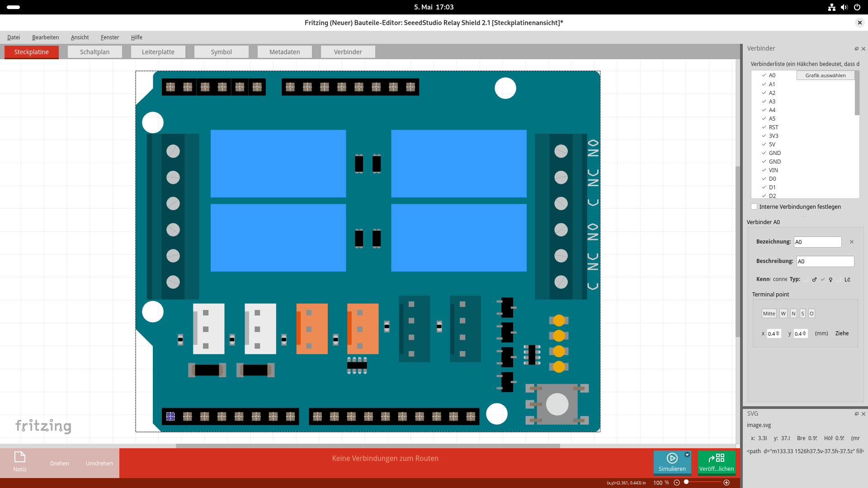The width and height of the screenshot is (868, 488).
Task: Click the zoom slider handle
Action: click(686, 482)
